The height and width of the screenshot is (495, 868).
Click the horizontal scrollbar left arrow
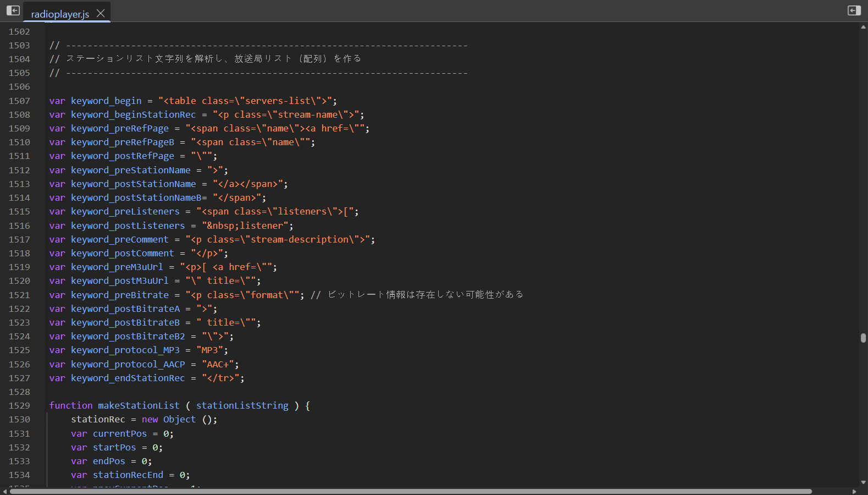pos(4,491)
